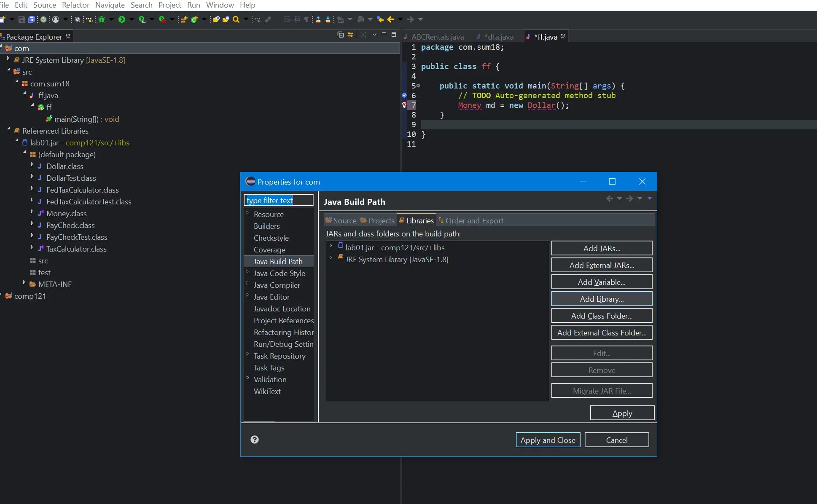The image size is (817, 504).
Task: Switch to the Order and Export tab
Action: [471, 220]
